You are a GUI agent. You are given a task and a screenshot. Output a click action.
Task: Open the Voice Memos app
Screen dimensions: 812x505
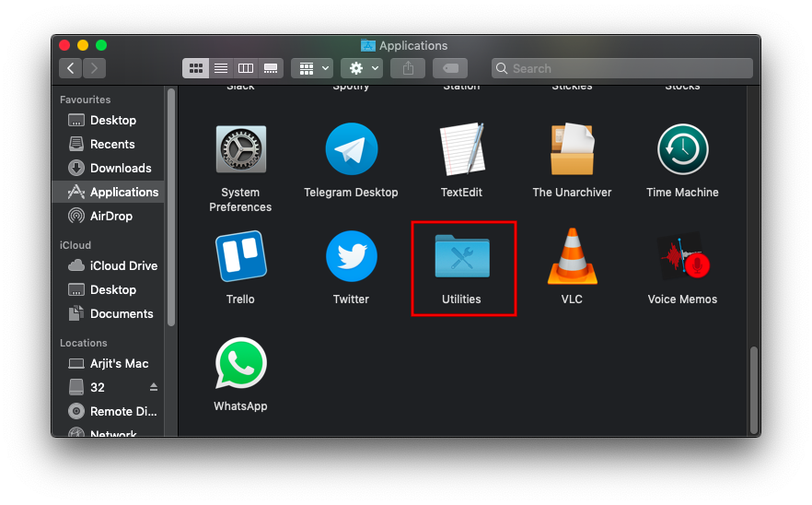pos(682,256)
